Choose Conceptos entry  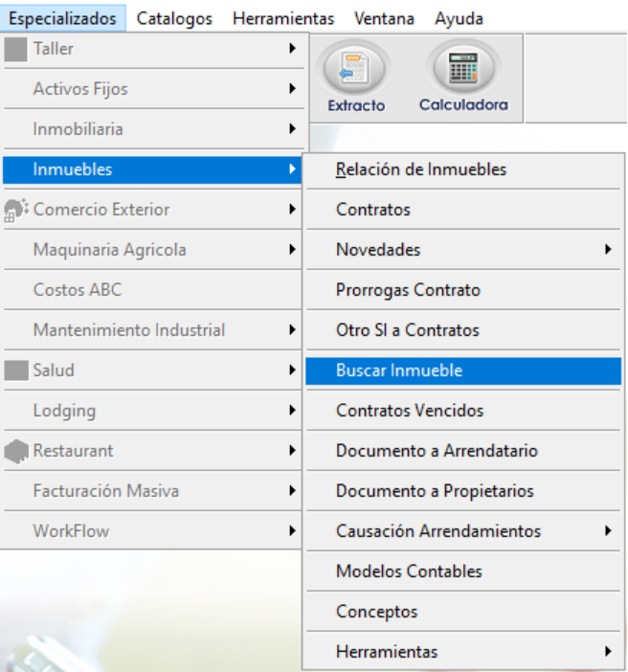coord(463,612)
